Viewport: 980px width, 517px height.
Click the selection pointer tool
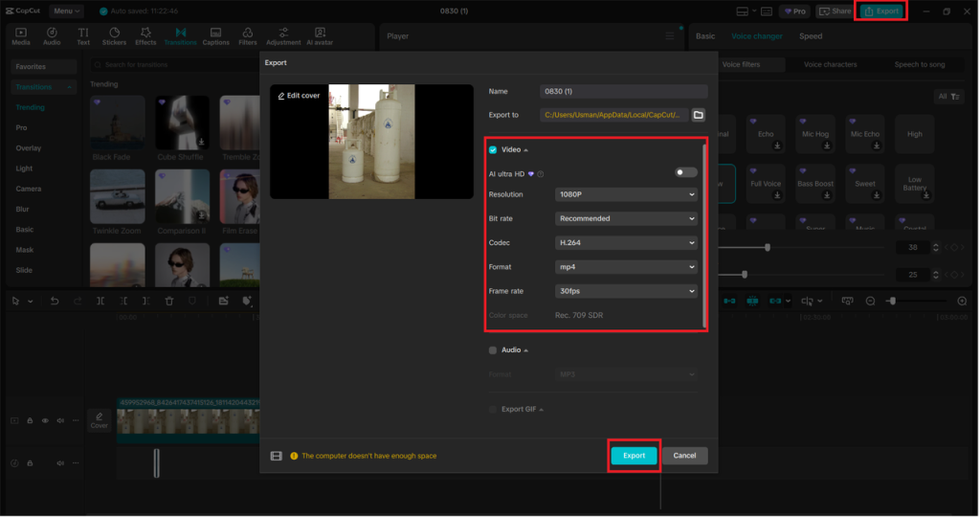pos(15,301)
